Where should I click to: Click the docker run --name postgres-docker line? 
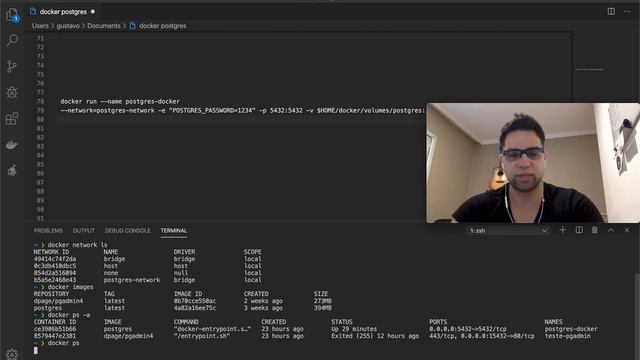(120, 101)
